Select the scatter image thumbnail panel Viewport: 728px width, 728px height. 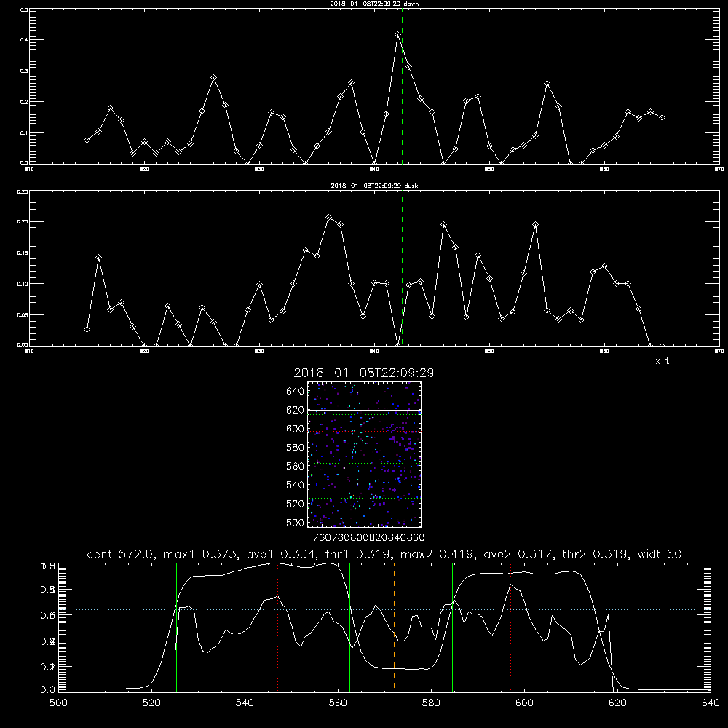364,454
